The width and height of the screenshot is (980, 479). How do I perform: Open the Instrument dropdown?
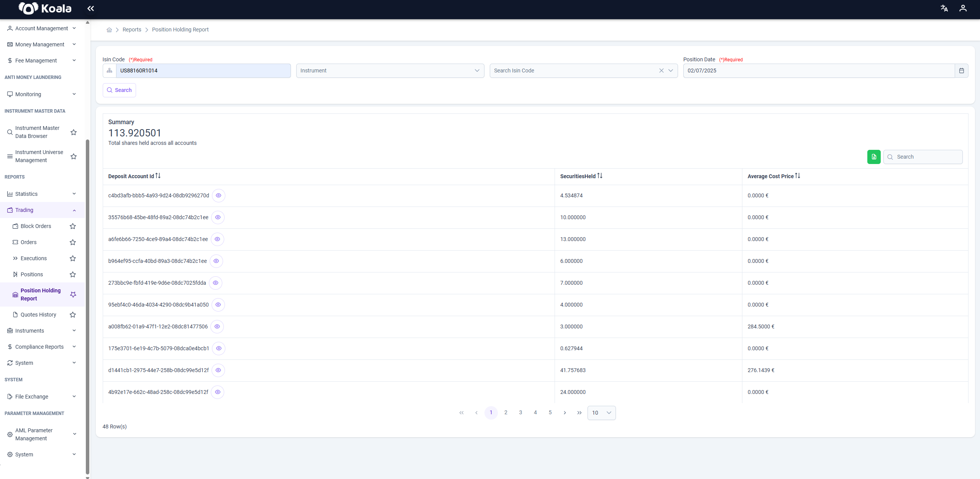pyautogui.click(x=390, y=71)
